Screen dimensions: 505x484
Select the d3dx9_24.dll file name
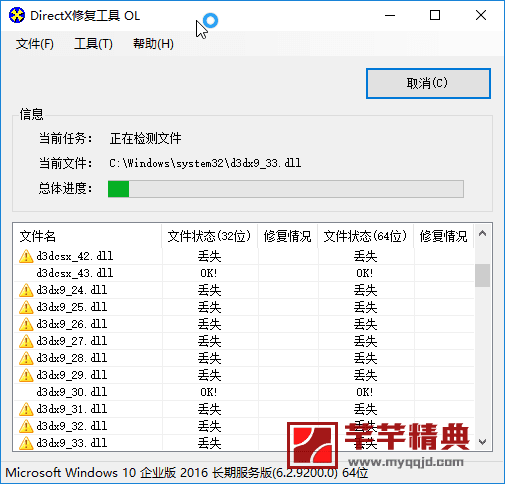click(x=72, y=290)
